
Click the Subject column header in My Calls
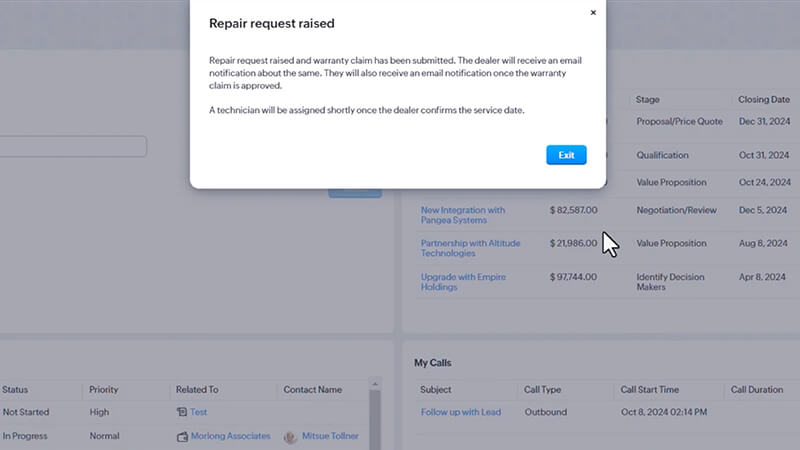(x=436, y=389)
